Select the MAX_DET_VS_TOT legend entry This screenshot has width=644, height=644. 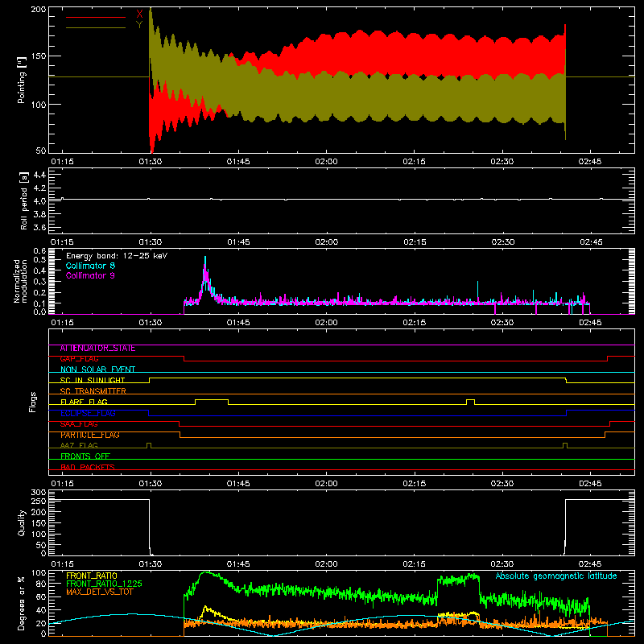[99, 592]
